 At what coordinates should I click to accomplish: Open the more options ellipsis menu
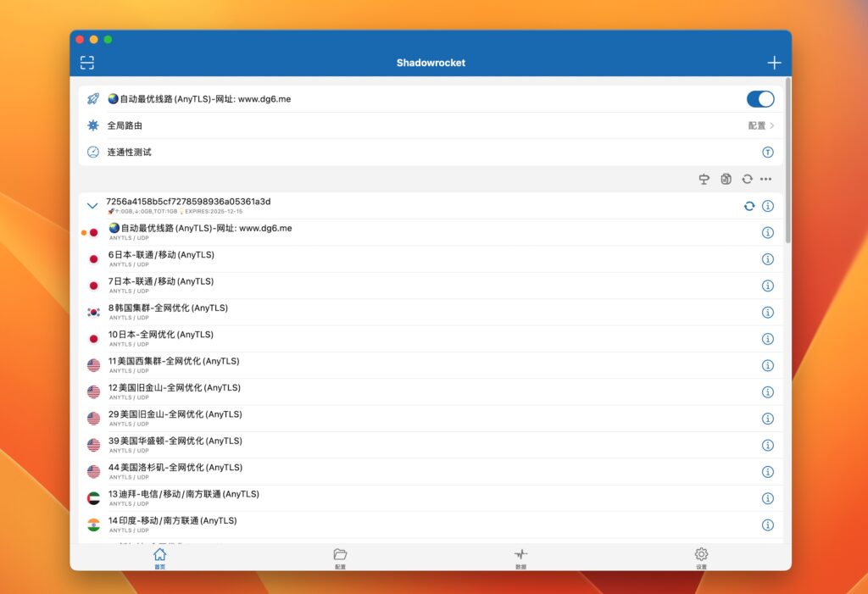(x=766, y=179)
